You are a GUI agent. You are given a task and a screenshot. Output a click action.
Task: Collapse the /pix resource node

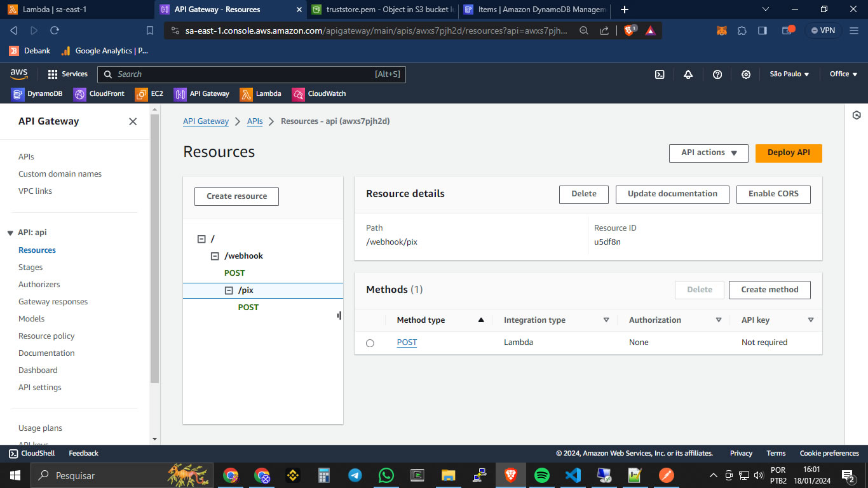229,290
